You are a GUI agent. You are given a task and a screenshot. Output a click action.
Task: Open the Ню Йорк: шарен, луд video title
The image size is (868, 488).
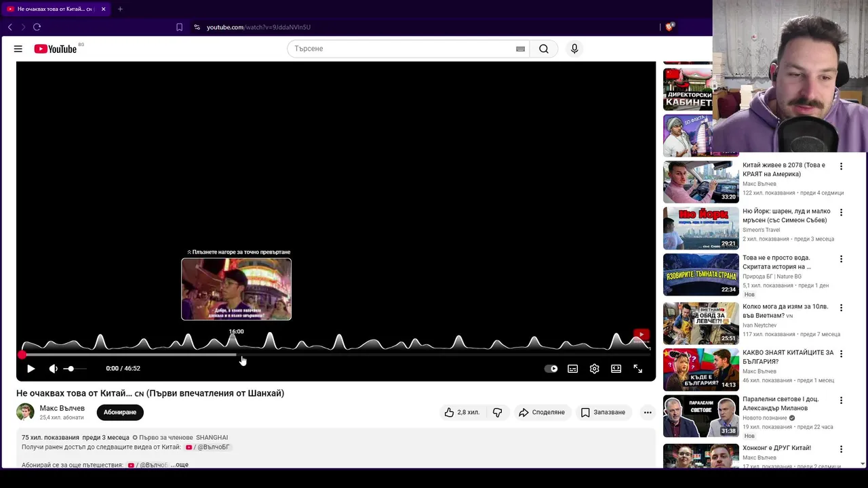point(787,216)
